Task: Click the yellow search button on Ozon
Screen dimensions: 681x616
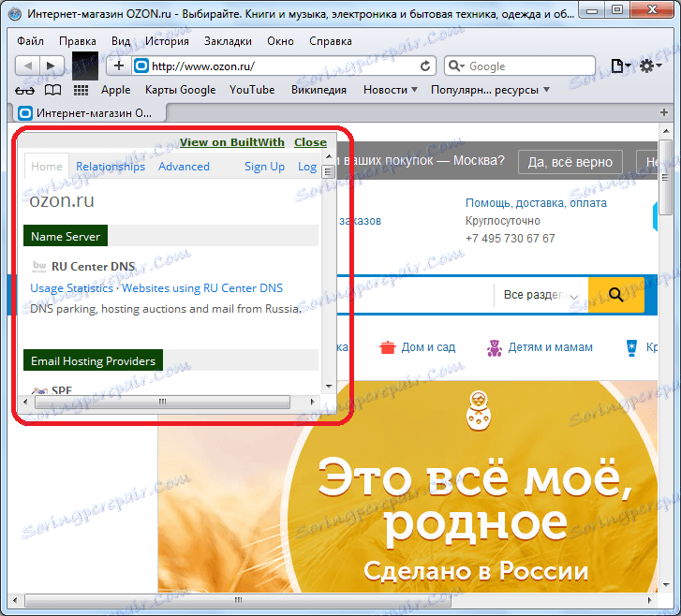Action: (x=615, y=295)
